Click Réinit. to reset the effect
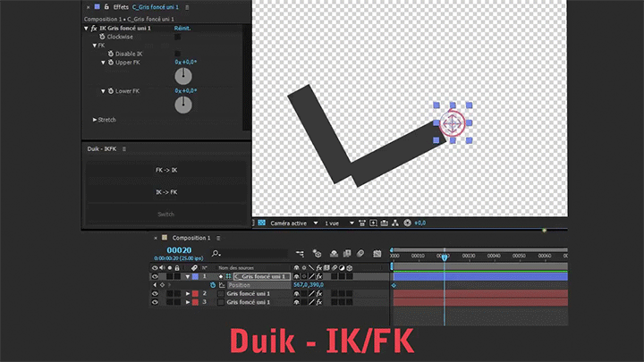Image resolution: width=644 pixels, height=362 pixels. [x=182, y=29]
